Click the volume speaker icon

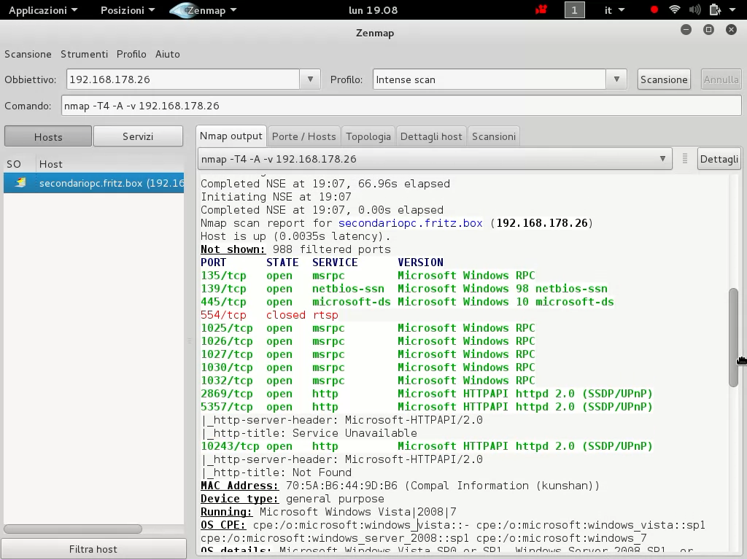(694, 10)
